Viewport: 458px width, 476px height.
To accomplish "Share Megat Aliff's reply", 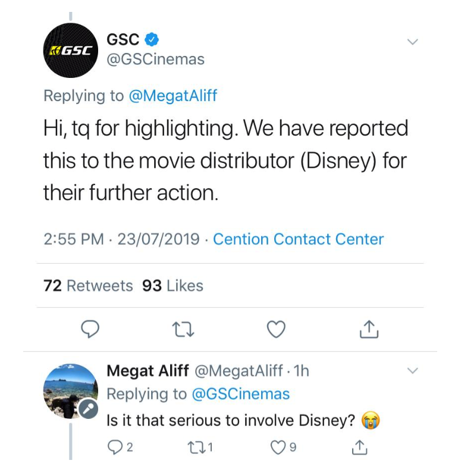I will coord(360,447).
